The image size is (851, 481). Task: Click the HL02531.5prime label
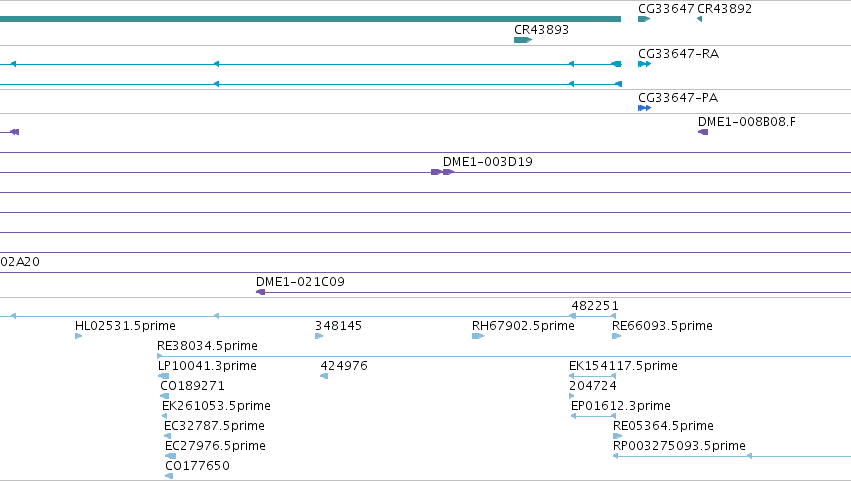tap(125, 326)
